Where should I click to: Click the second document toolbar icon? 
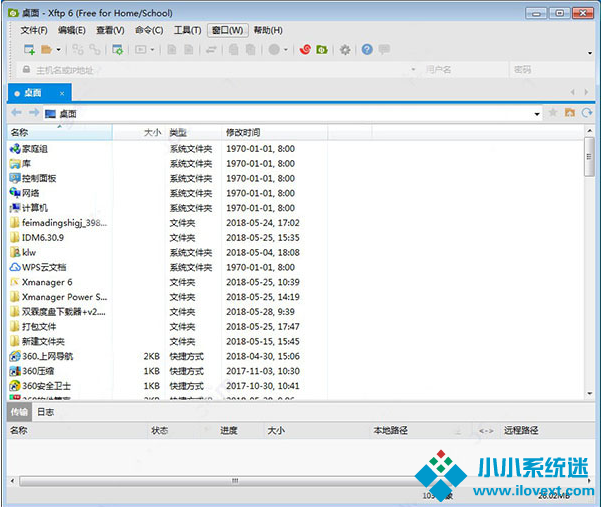189,50
